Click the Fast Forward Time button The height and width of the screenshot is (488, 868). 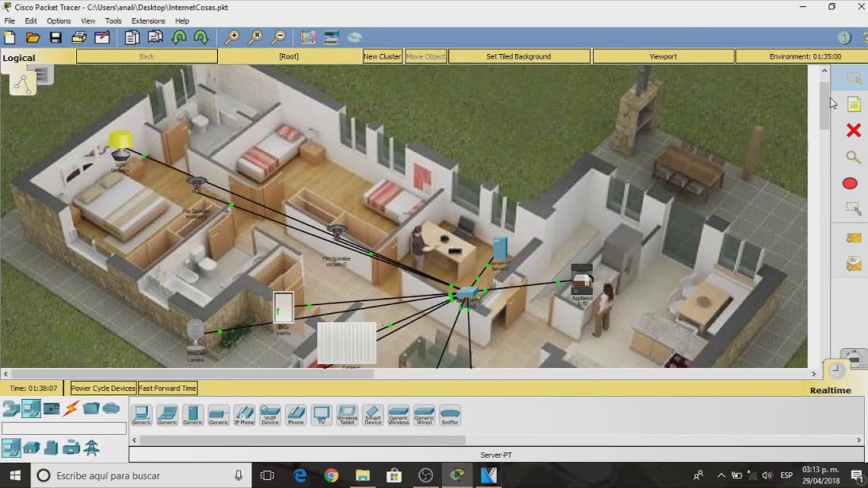coord(167,388)
